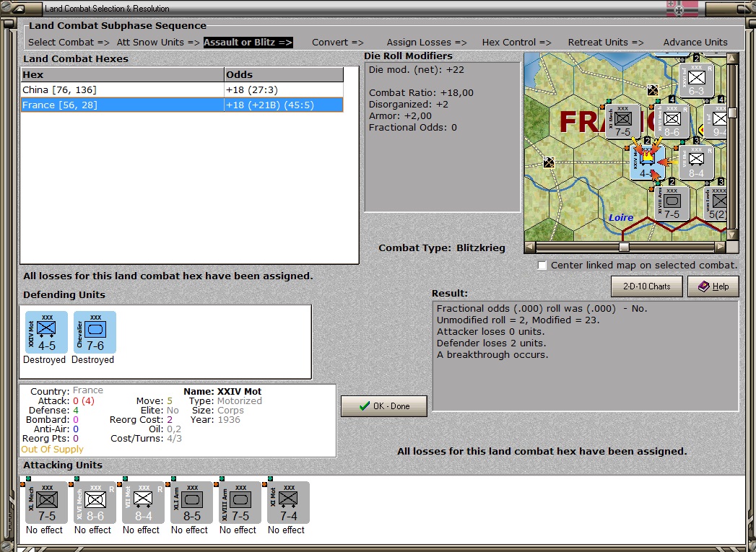Image resolution: width=756 pixels, height=552 pixels.
Task: Select the XL Mech attacking unit counter
Action: (x=46, y=502)
